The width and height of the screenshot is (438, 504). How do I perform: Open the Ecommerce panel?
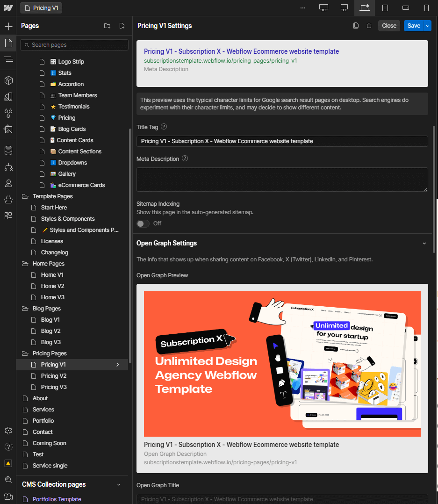pyautogui.click(x=8, y=200)
